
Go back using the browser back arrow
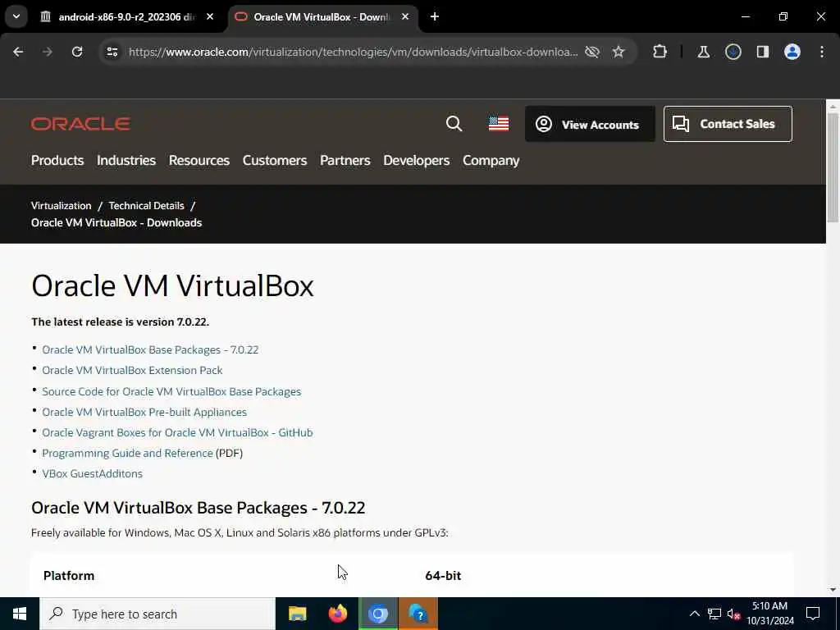click(x=18, y=52)
